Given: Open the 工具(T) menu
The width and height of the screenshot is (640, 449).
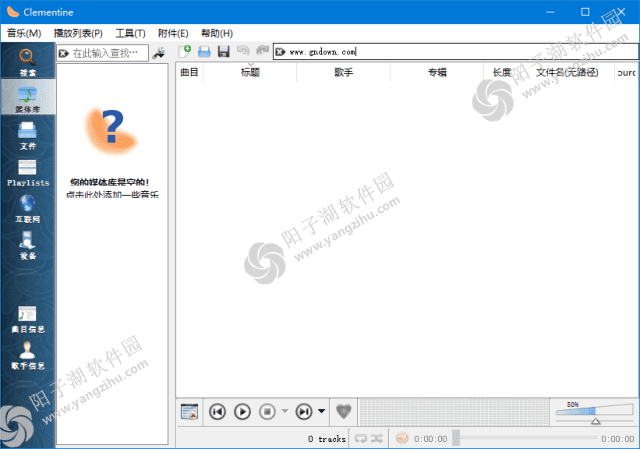Looking at the screenshot, I should (130, 33).
